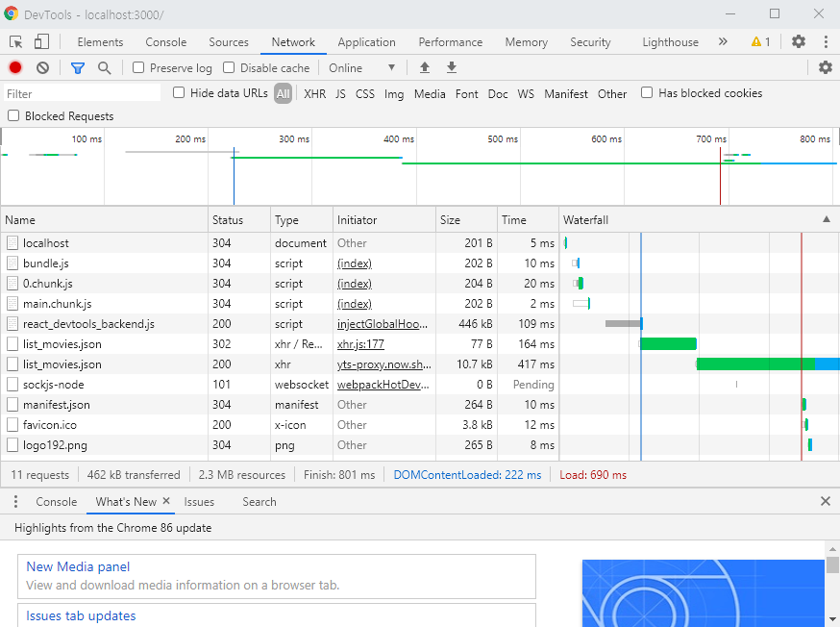
Task: Click the bundle.js row file icon
Action: coord(12,263)
